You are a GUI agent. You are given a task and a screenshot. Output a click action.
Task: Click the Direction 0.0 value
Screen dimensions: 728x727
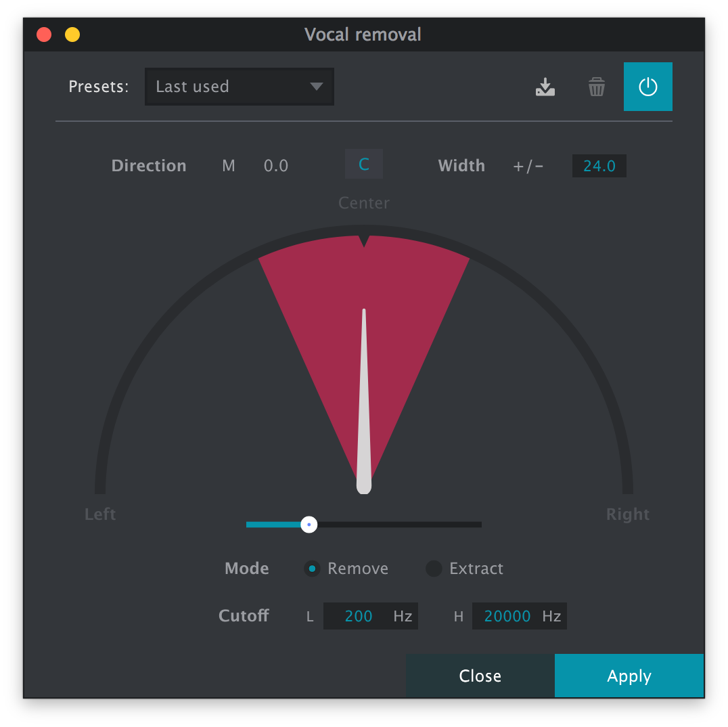(276, 165)
